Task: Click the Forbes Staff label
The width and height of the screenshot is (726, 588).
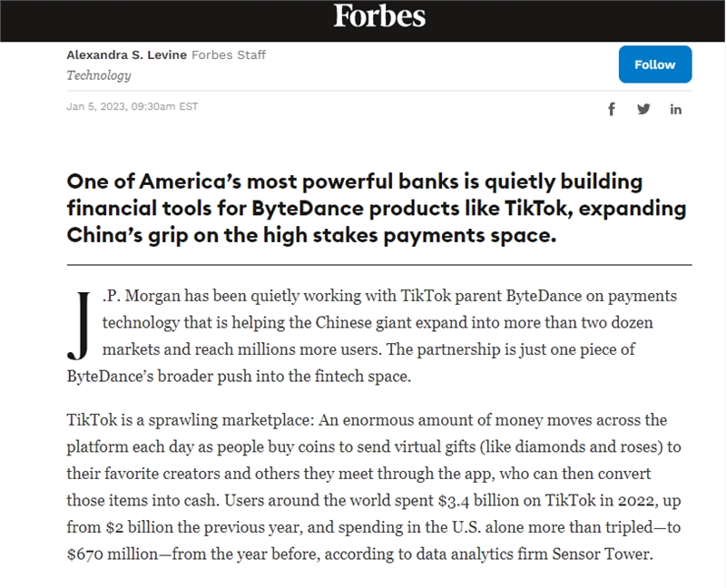Action: (x=229, y=54)
